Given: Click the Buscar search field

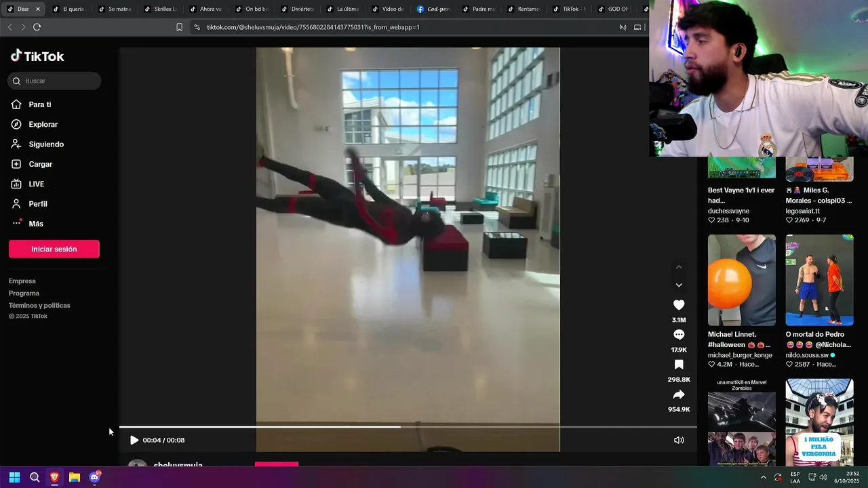Looking at the screenshot, I should 54,81.
